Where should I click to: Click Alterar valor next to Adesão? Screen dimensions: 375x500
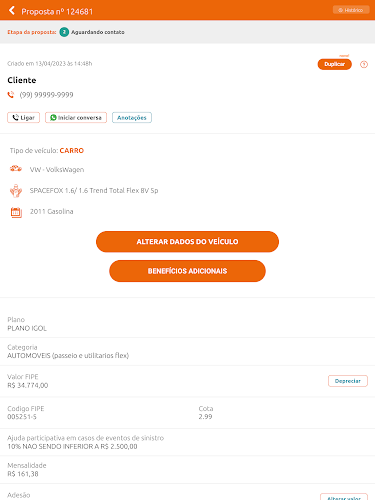344,497
